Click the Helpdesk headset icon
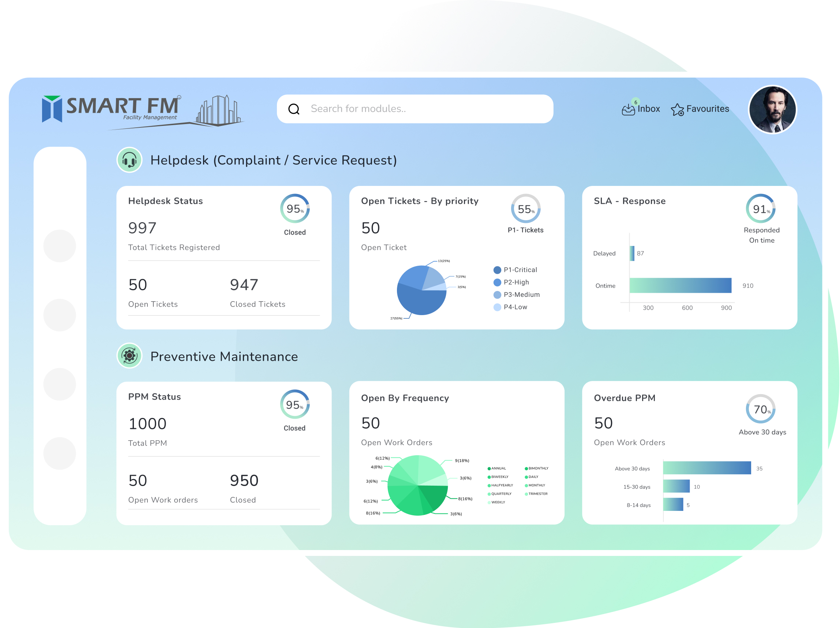 (129, 160)
